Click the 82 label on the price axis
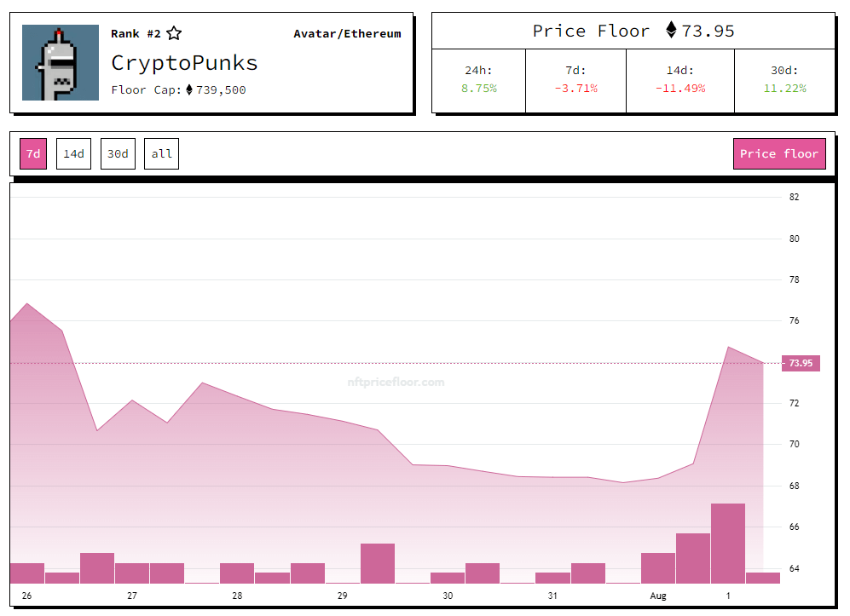Screen dimensions: 850x616 (x=794, y=198)
